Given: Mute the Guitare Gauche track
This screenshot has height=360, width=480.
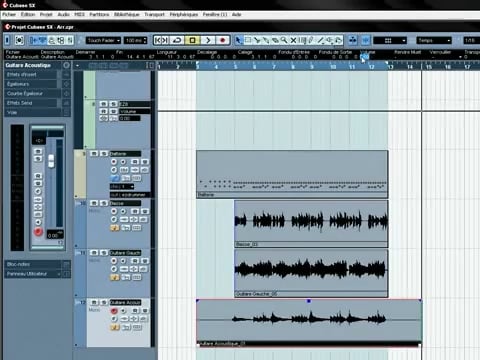Looking at the screenshot, I should pos(94,253).
